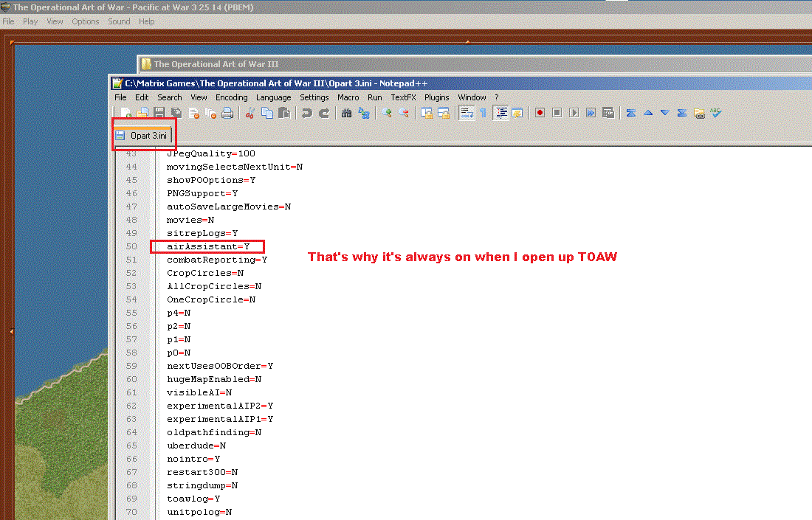This screenshot has width=812, height=520.
Task: Toggle indent guide toolbar button
Action: [500, 113]
